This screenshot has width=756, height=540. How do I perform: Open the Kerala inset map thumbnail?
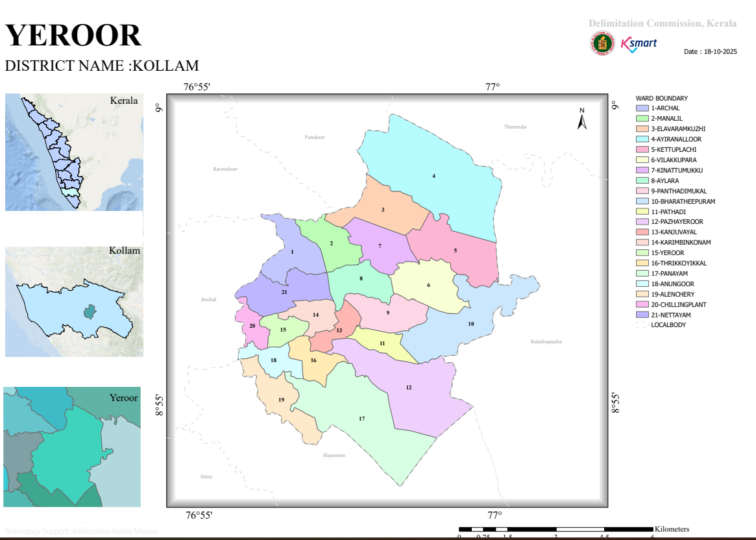(74, 153)
